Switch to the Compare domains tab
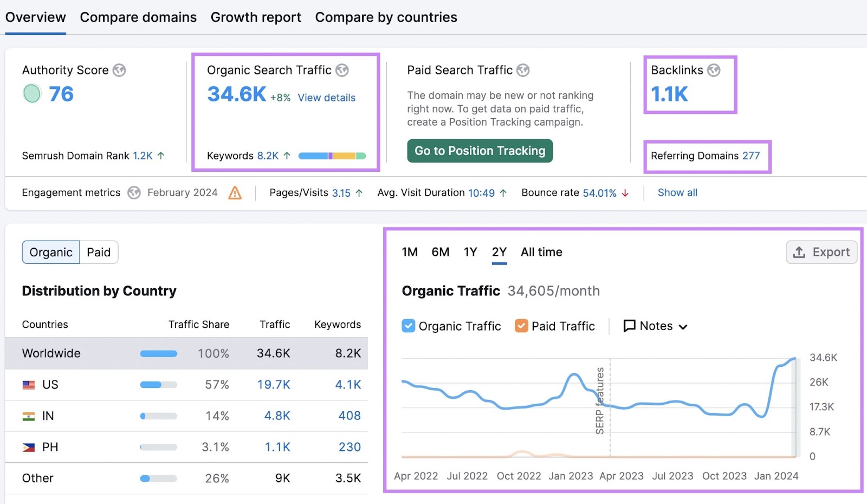This screenshot has height=504, width=867. 138,17
